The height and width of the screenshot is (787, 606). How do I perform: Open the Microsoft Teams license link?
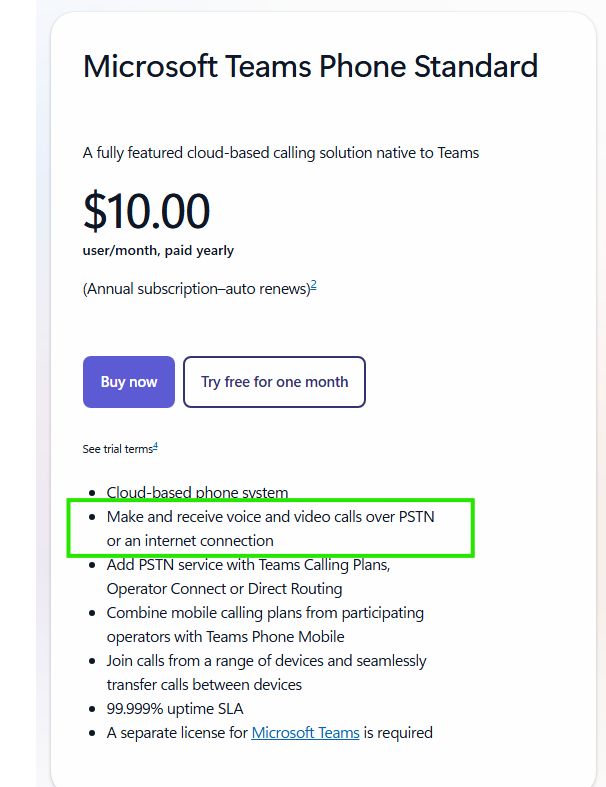(305, 733)
